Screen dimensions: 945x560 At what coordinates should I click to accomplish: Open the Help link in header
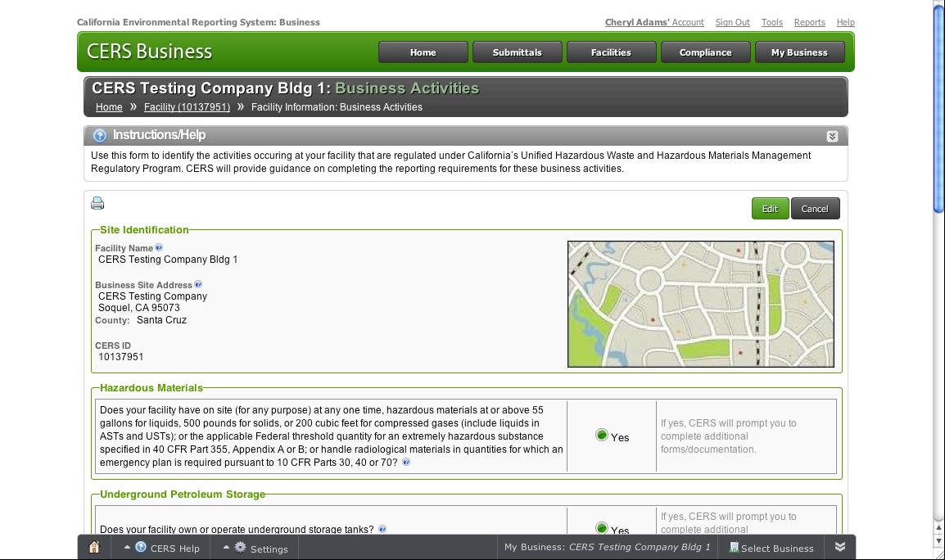846,22
